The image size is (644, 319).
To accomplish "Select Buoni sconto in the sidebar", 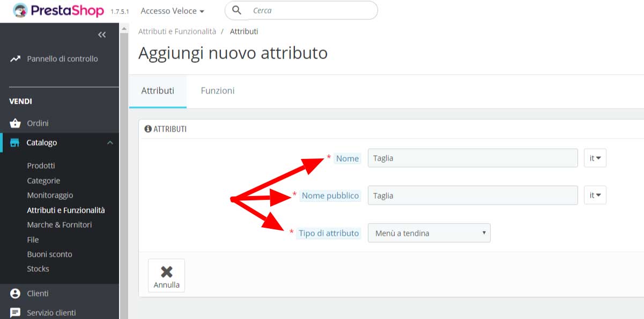I will [50, 254].
